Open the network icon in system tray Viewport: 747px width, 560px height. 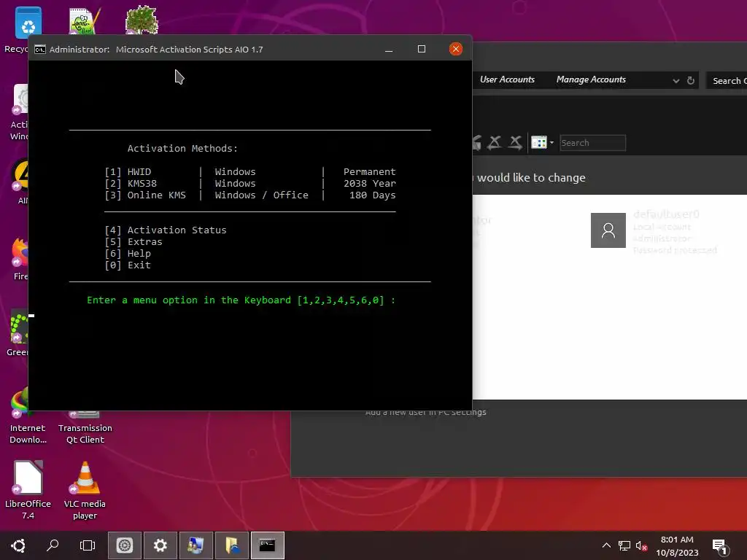tap(624, 545)
